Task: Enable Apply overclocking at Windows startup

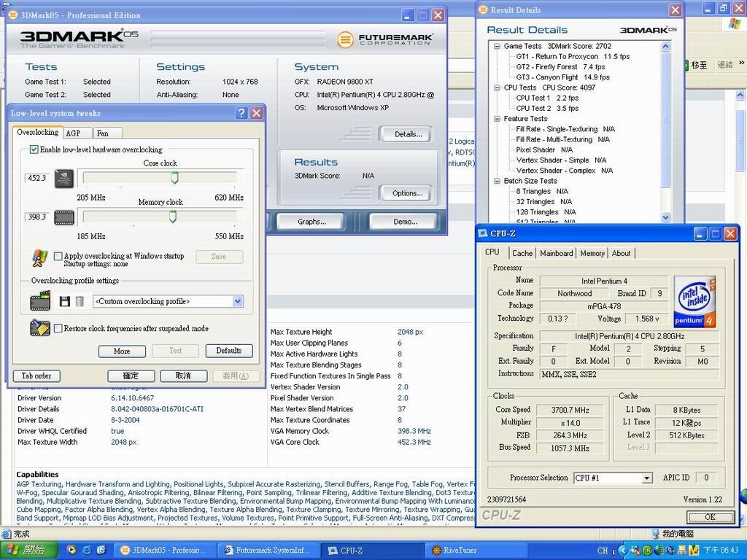Action: [58, 256]
